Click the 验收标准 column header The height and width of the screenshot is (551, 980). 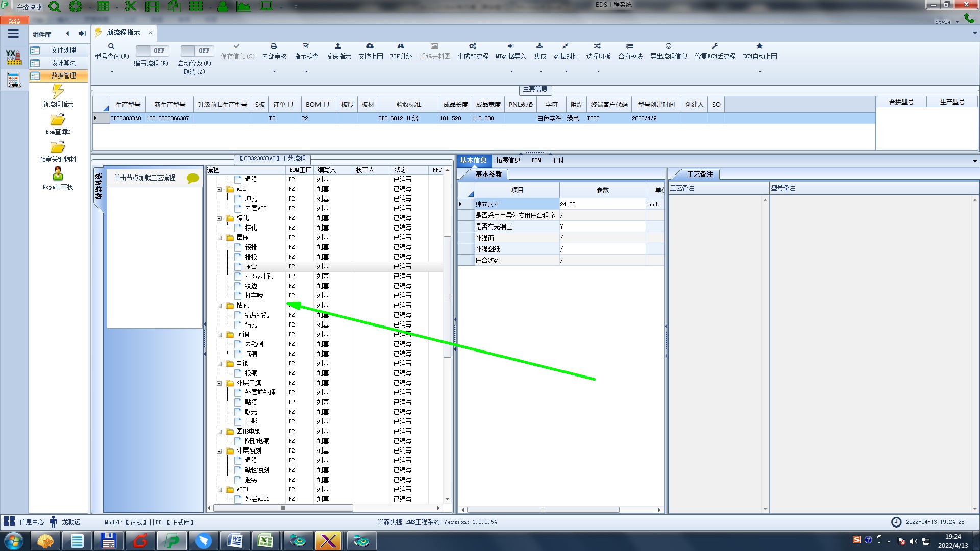coord(408,104)
